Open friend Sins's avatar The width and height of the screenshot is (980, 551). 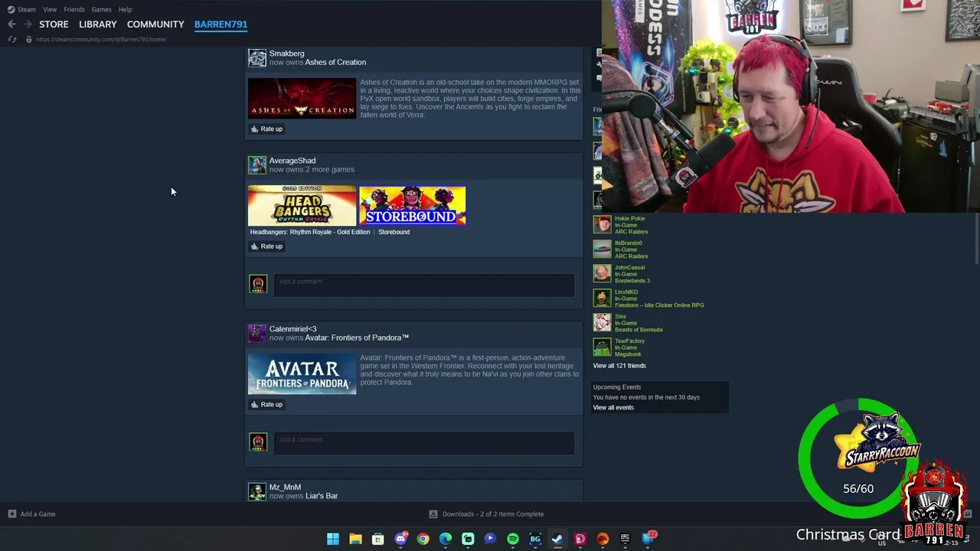[603, 323]
